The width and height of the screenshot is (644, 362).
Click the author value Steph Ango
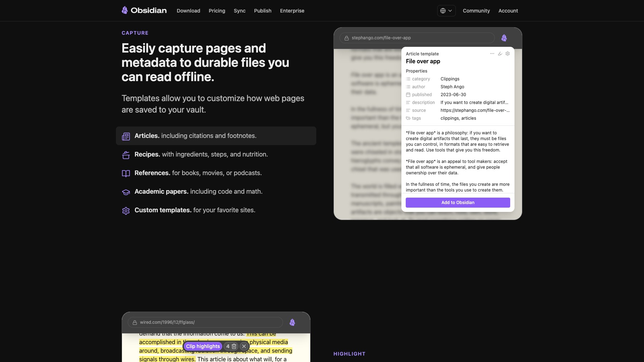[452, 87]
